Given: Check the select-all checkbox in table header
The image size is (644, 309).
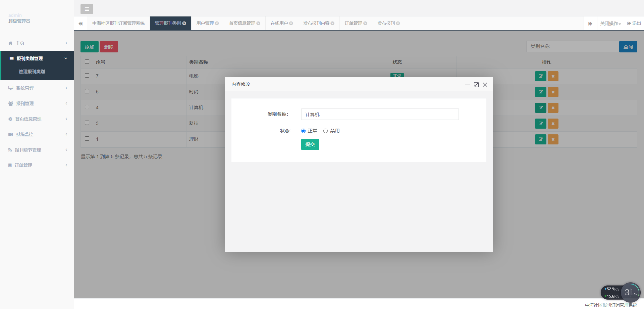Looking at the screenshot, I should coord(87,62).
